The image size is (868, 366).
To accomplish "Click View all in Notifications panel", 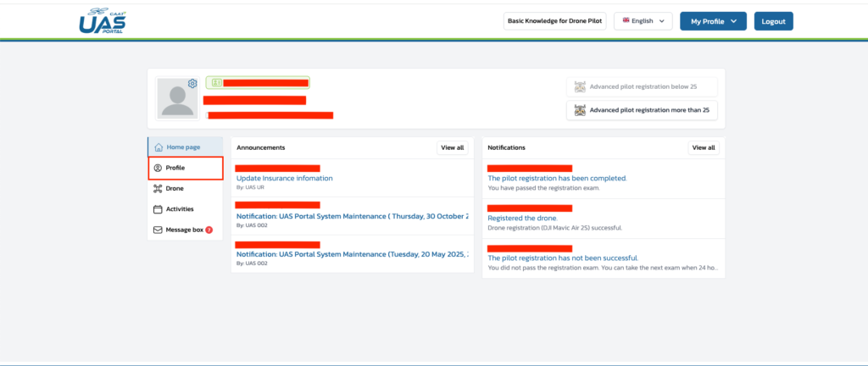I will point(703,147).
